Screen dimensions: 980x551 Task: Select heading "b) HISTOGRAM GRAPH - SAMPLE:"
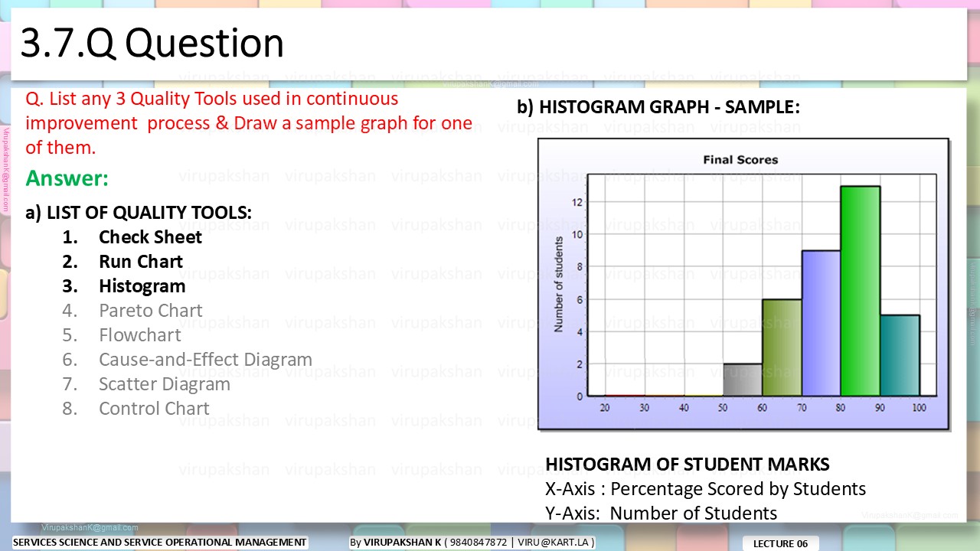pyautogui.click(x=658, y=108)
